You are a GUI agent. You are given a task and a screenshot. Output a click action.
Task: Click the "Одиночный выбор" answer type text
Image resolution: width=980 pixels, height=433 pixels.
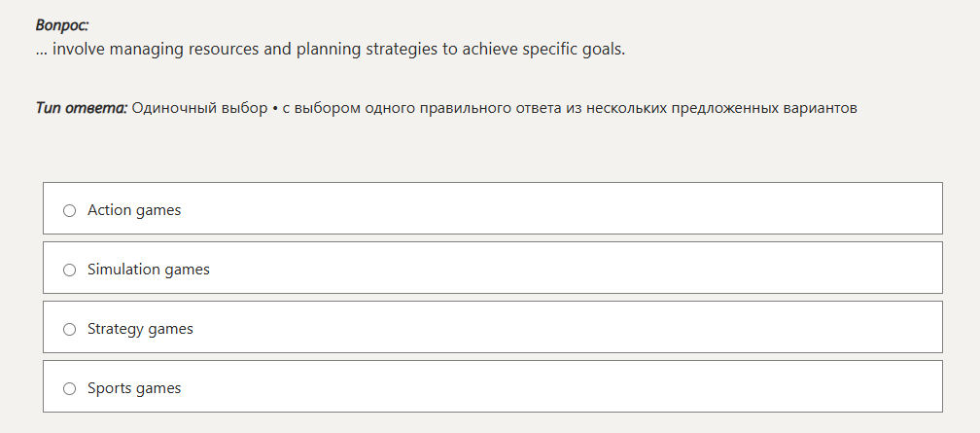coord(199,108)
